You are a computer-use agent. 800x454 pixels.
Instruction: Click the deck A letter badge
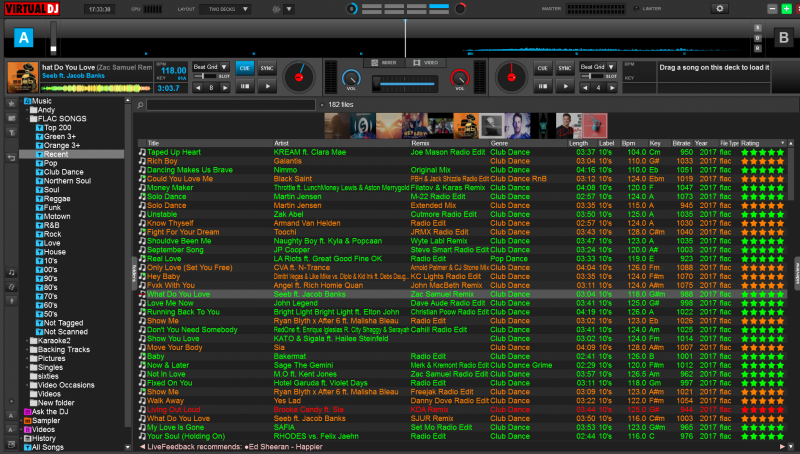pos(23,38)
